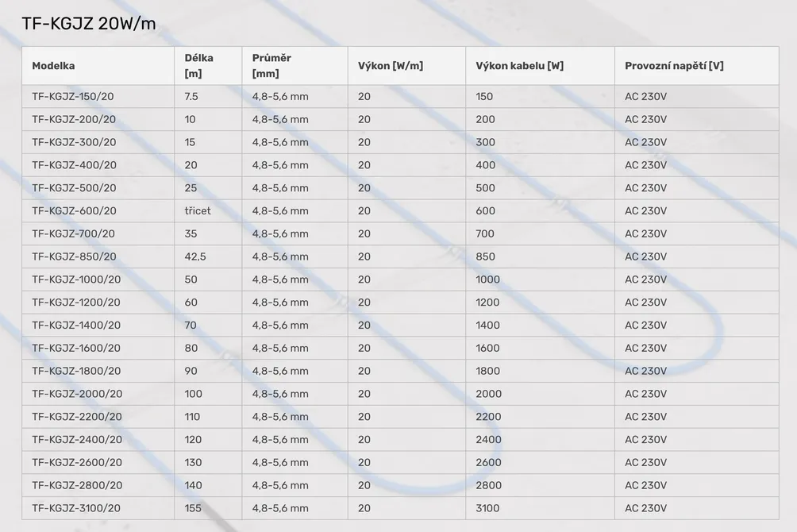Click the Výkon [W/m] column header
Screen dimensions: 797x532
click(x=391, y=66)
